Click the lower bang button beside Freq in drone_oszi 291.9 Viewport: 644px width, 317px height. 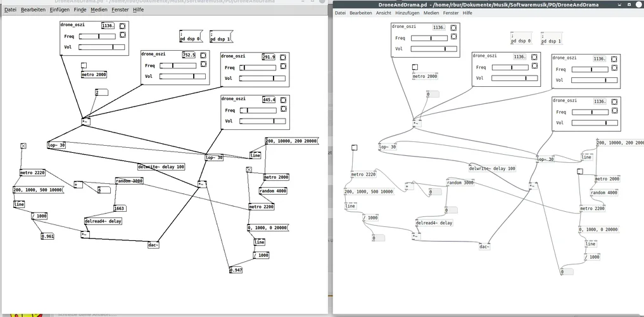tap(283, 66)
